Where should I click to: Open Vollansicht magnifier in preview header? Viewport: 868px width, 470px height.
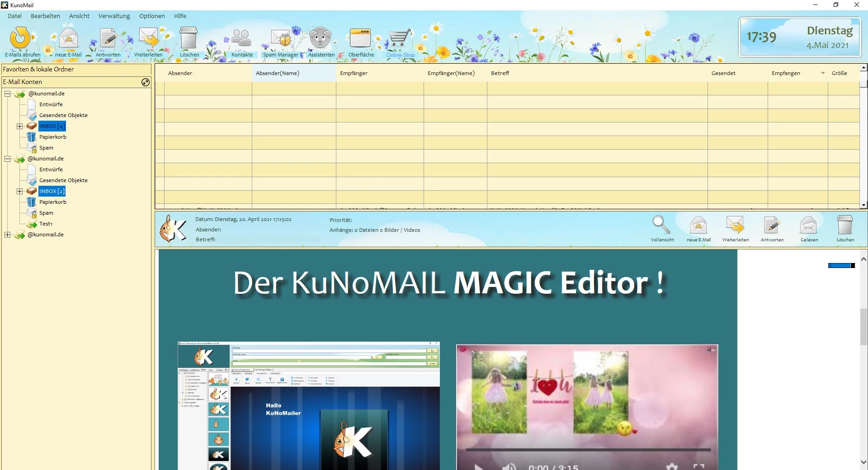(661, 225)
